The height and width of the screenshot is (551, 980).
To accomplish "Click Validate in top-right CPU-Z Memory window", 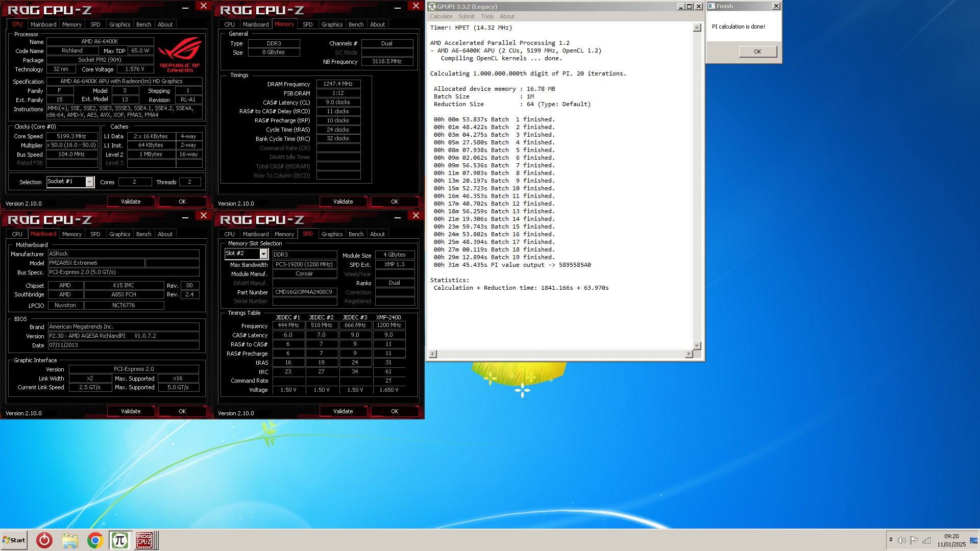I will [x=343, y=202].
